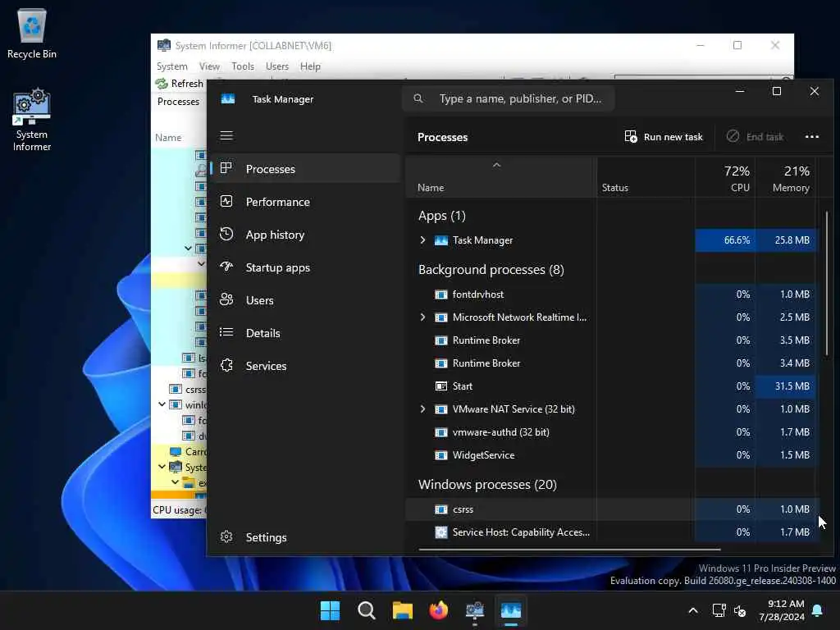The image size is (840, 630).
Task: Open Tools menu in System Informer
Action: point(243,66)
